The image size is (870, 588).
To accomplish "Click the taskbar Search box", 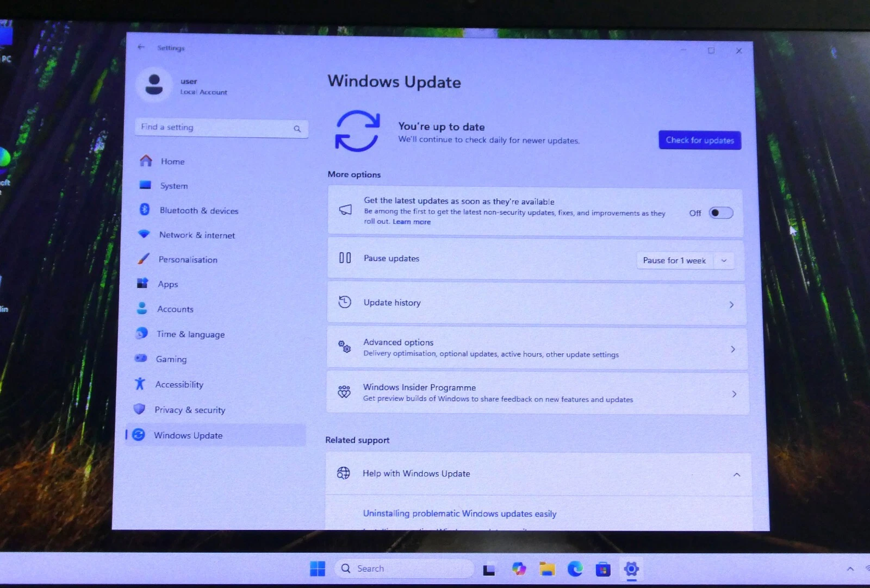I will (404, 569).
